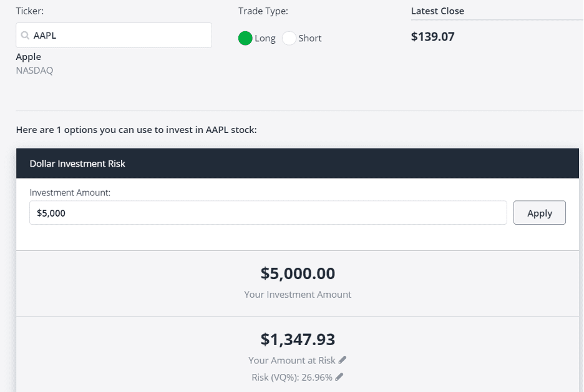Click the NASDAQ exchange label
584x392 pixels.
coord(35,71)
